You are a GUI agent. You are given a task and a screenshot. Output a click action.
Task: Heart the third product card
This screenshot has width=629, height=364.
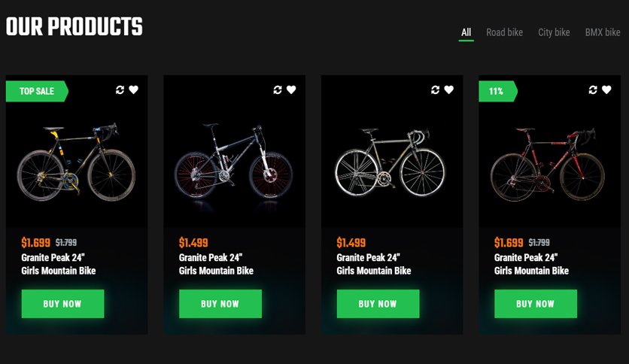pos(449,89)
